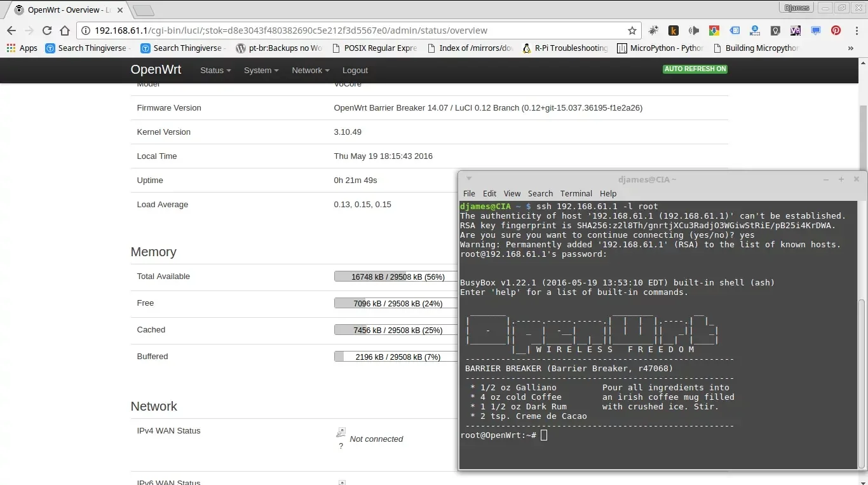The image size is (868, 485).
Task: Toggle the bookmark star for this page
Action: tap(632, 31)
